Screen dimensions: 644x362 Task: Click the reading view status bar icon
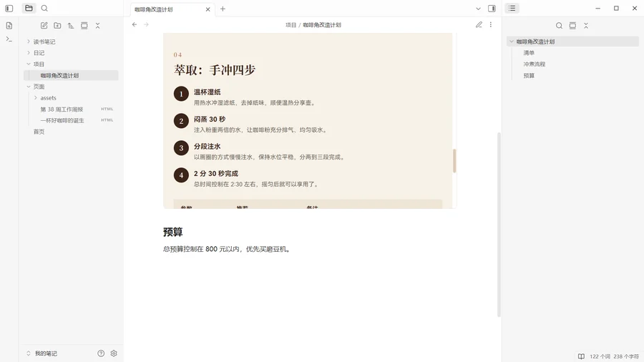point(581,356)
